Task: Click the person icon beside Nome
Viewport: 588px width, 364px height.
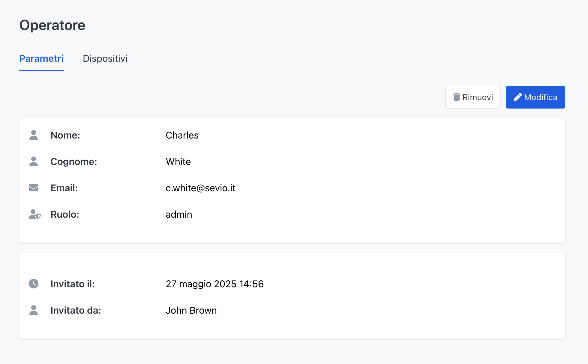Action: pyautogui.click(x=34, y=135)
